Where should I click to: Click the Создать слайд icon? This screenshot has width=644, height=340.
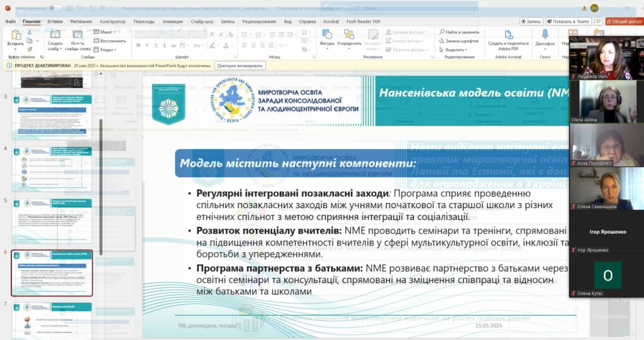pos(55,34)
